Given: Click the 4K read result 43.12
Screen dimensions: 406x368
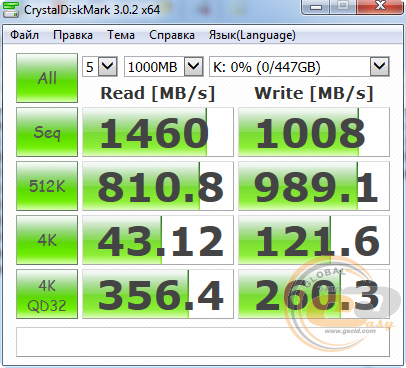Looking at the screenshot, I should click(158, 240).
